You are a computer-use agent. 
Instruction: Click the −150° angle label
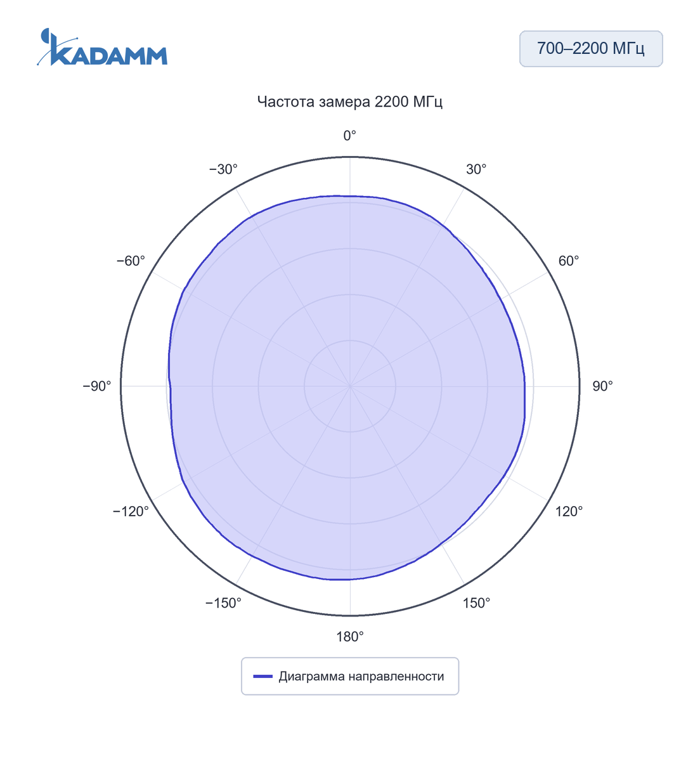(x=223, y=603)
